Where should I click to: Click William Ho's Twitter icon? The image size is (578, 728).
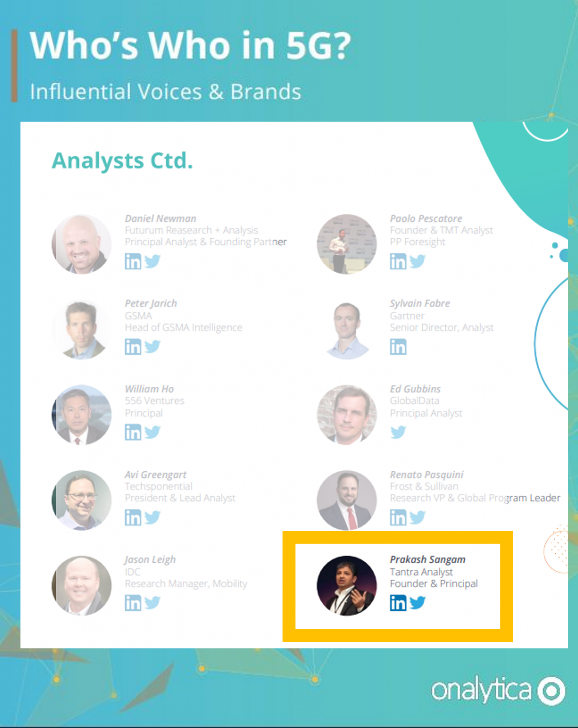[x=152, y=432]
